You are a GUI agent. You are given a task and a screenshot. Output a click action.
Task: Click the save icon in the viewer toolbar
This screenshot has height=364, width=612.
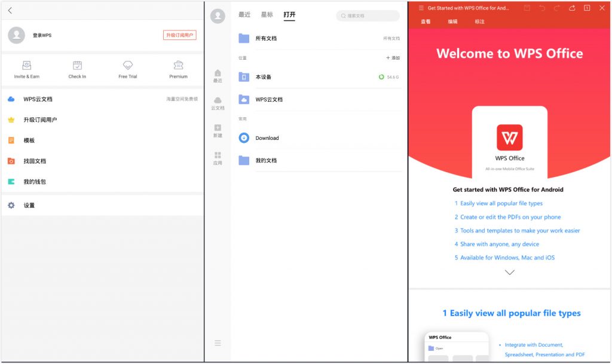[x=527, y=8]
